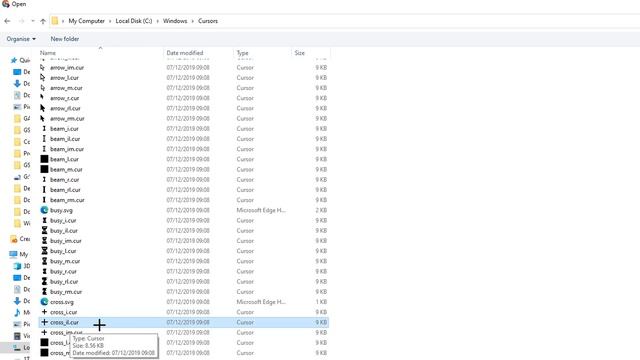Select the cross.svg Edge icon
This screenshot has width=640, height=360.
pyautogui.click(x=44, y=302)
